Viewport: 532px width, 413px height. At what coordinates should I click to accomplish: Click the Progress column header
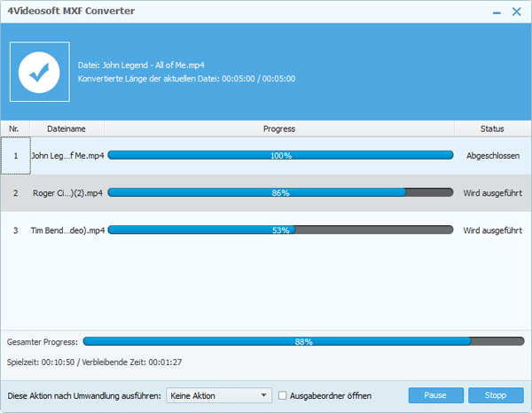click(x=279, y=129)
